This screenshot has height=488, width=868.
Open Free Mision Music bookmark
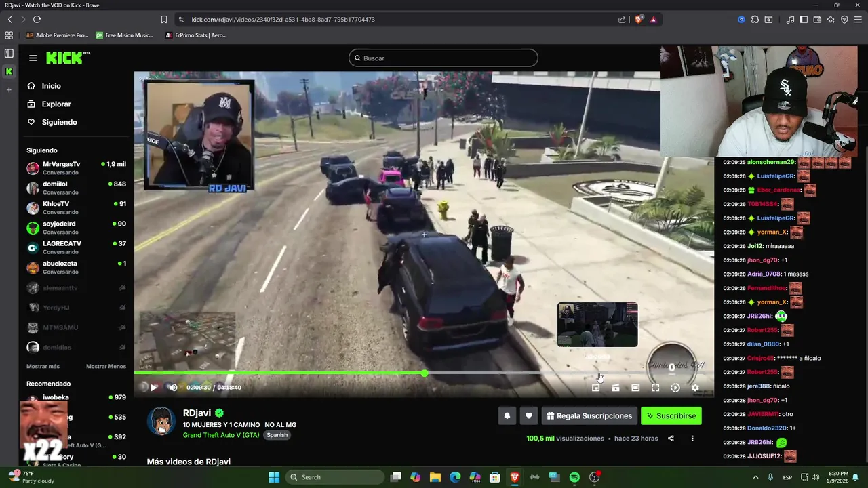pyautogui.click(x=125, y=35)
